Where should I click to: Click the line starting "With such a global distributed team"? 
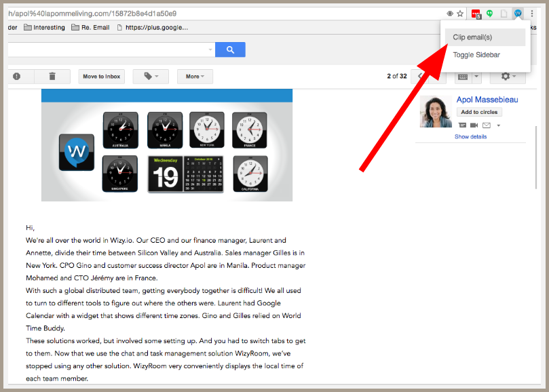point(164,290)
